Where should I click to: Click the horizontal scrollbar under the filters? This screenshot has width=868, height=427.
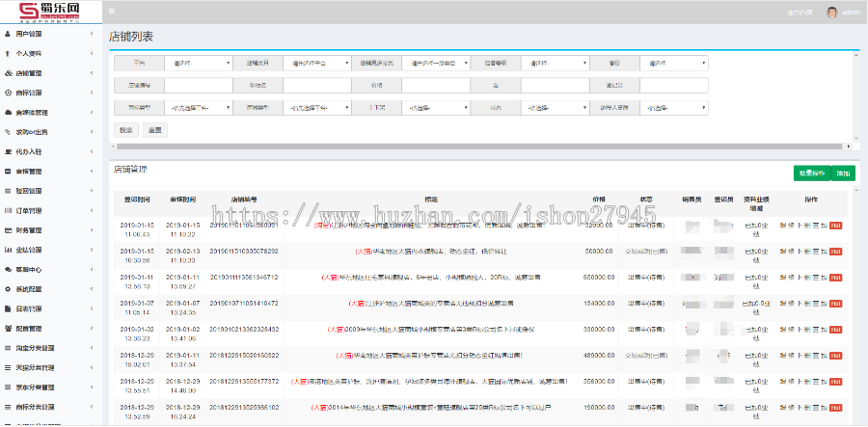pyautogui.click(x=480, y=147)
